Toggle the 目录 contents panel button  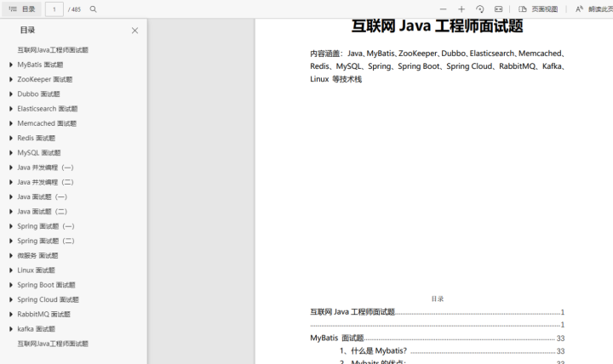click(21, 9)
